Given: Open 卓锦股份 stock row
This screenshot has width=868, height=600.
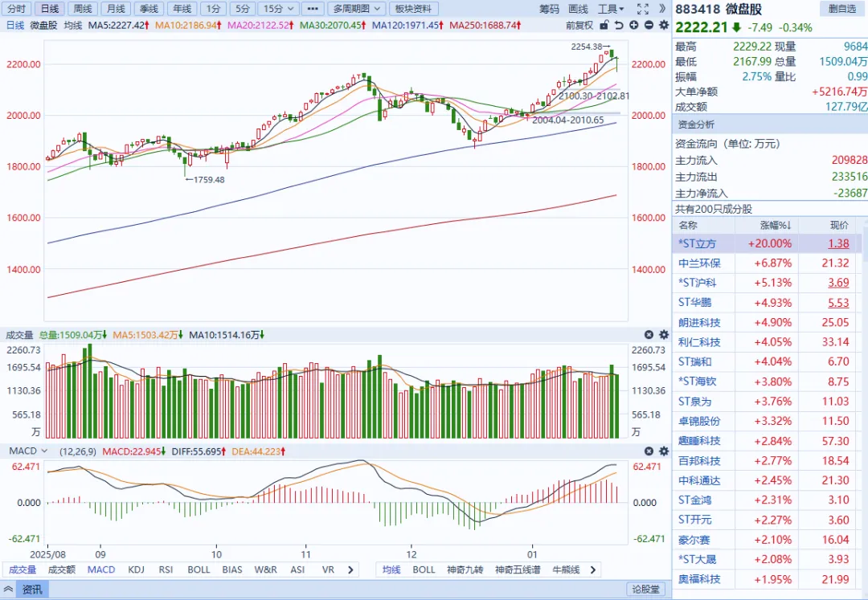Looking at the screenshot, I should 768,422.
